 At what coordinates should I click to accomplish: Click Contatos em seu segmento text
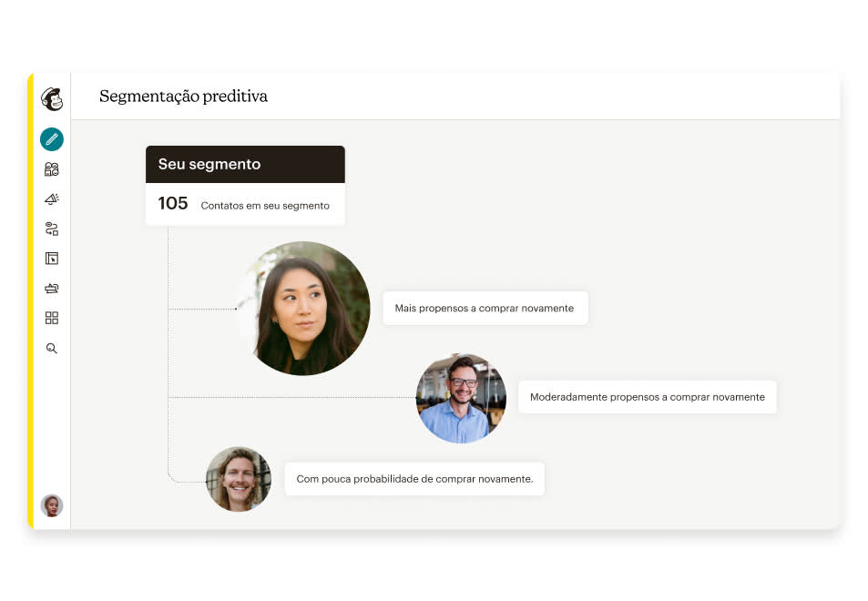pyautogui.click(x=265, y=205)
